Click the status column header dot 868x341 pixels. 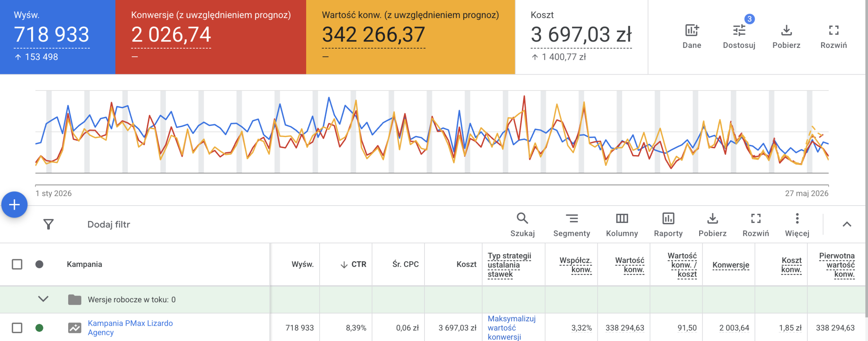(39, 264)
